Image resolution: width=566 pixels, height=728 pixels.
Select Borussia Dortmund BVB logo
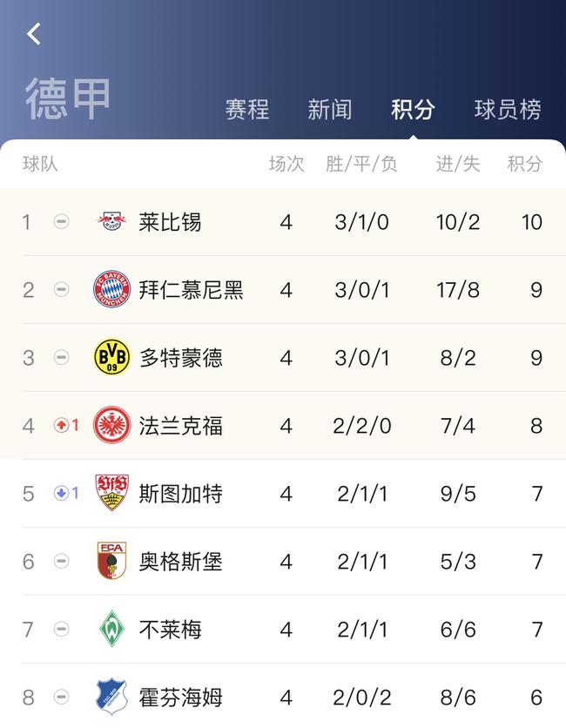click(111, 356)
